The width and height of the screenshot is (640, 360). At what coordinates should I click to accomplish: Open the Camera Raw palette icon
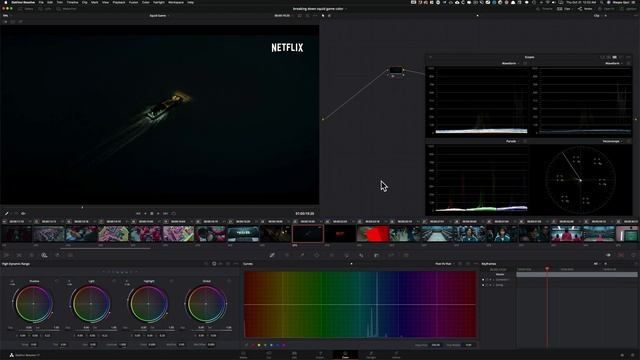tap(6, 255)
